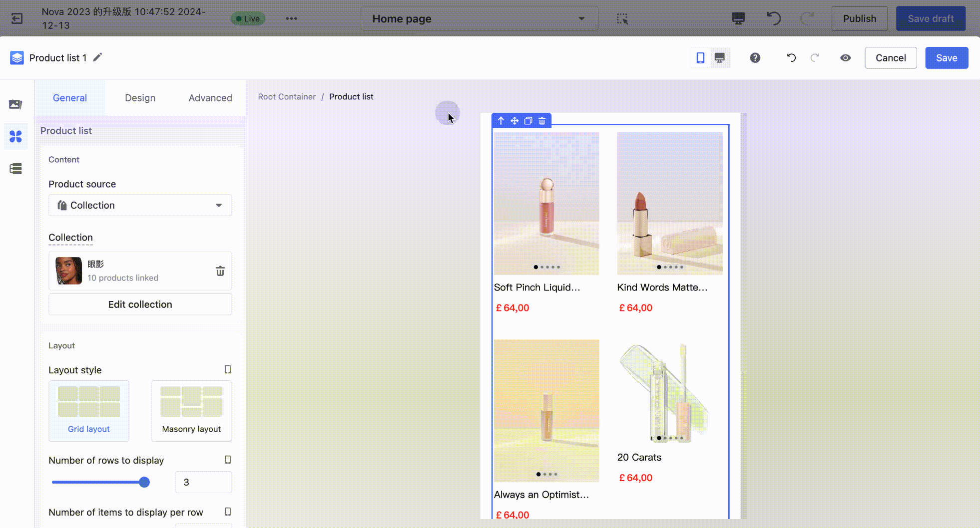Delete the linked collection with trash icon
Viewport: 980px width, 528px height.
point(220,271)
